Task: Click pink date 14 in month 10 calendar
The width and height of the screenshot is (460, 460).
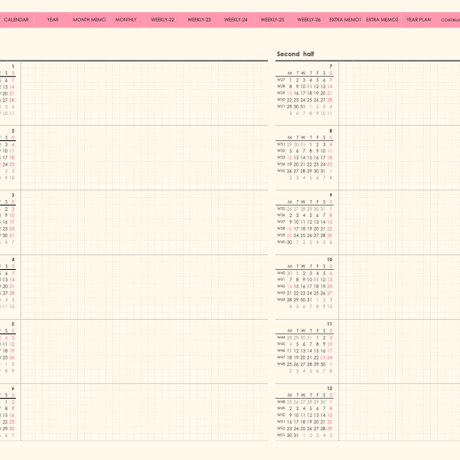Action: [289, 286]
